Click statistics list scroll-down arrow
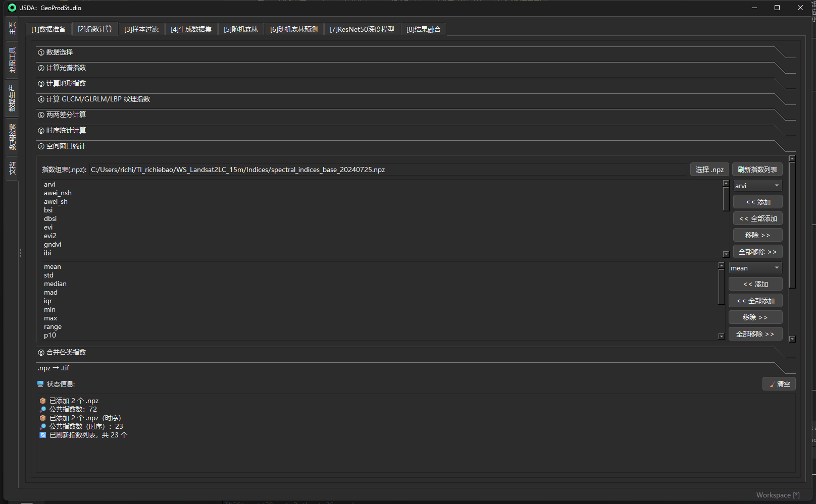This screenshot has width=816, height=504. 721,337
